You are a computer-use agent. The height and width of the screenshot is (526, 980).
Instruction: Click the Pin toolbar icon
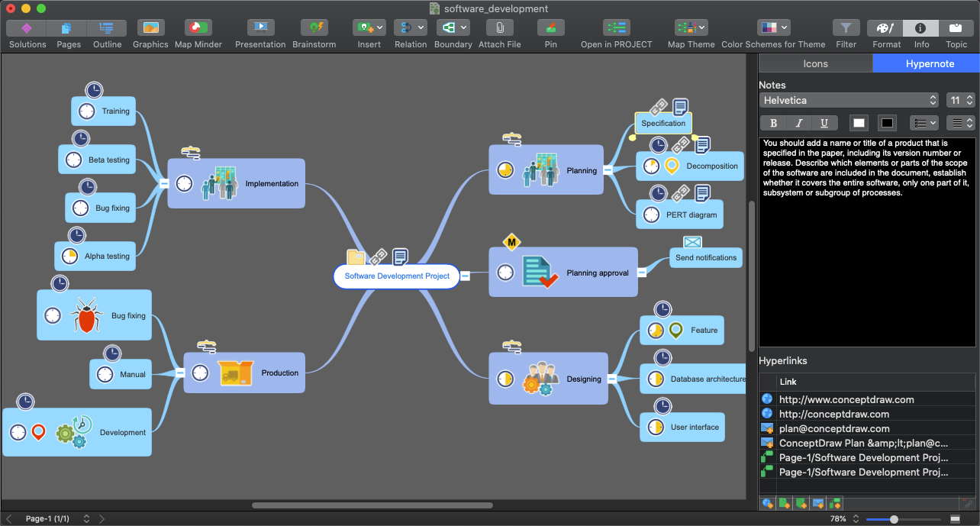pos(550,28)
